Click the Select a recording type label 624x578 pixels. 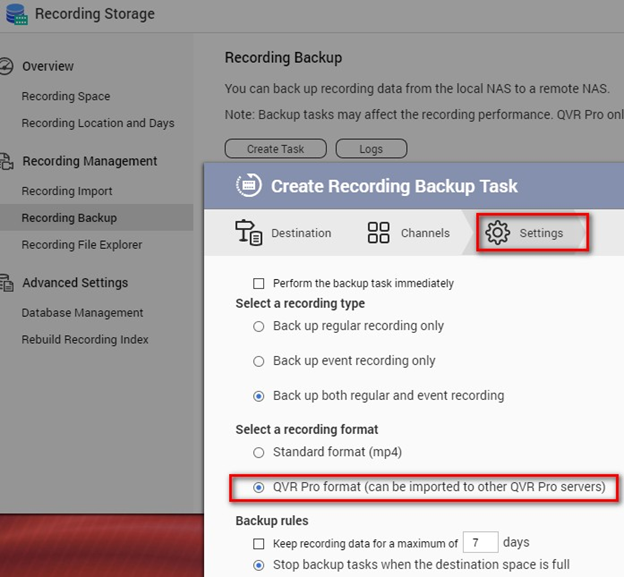coord(300,303)
